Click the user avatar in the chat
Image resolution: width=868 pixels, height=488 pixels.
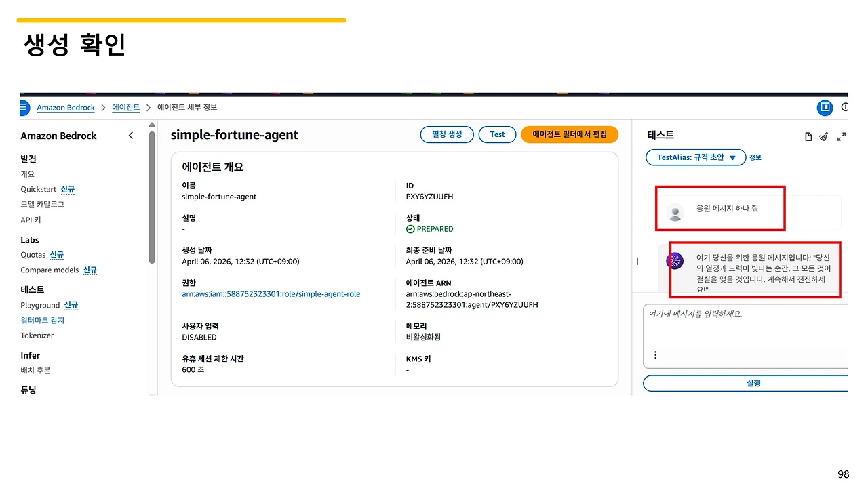coord(675,213)
